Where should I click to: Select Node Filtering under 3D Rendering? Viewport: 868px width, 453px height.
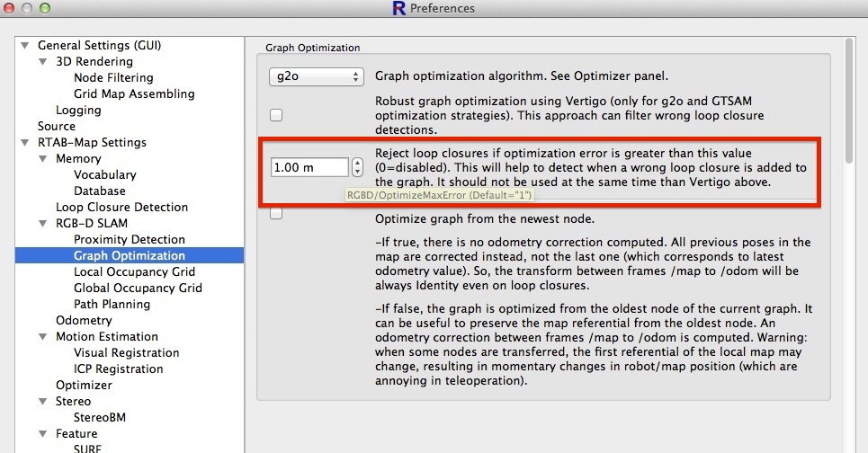113,77
